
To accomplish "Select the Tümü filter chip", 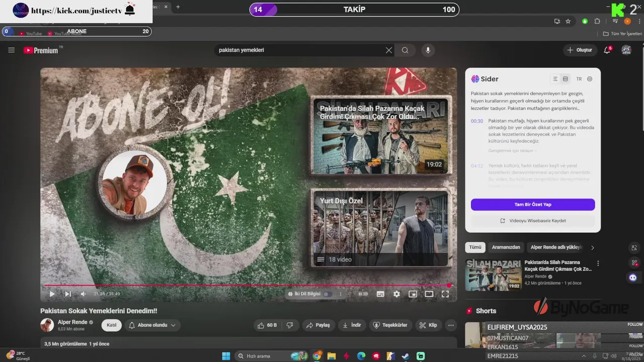I will pos(475,247).
